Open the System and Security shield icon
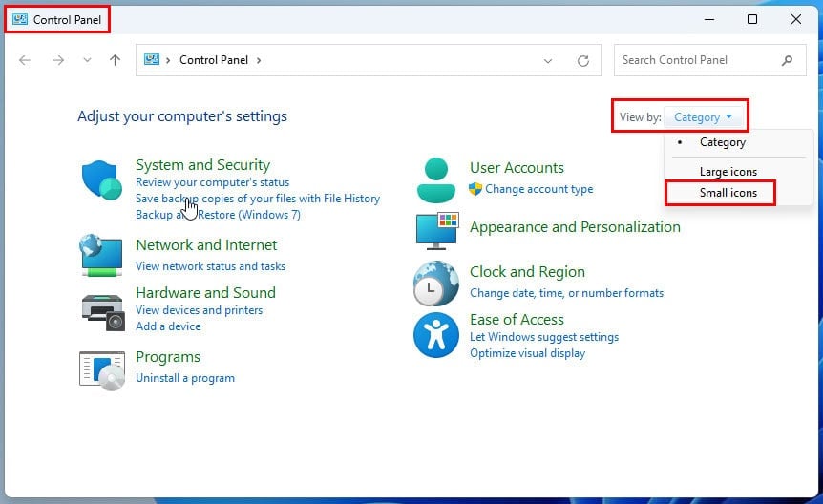Image resolution: width=823 pixels, height=504 pixels. [102, 180]
